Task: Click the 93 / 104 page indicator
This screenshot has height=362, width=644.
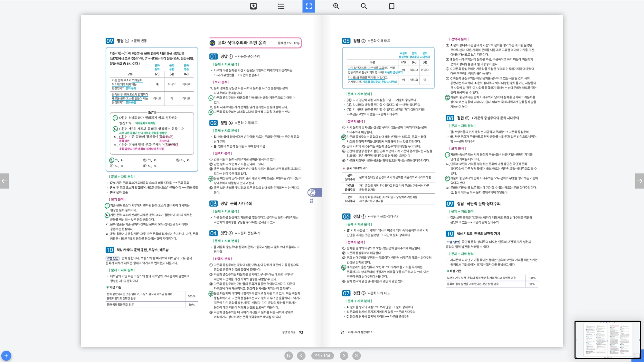Action: tap(322, 356)
